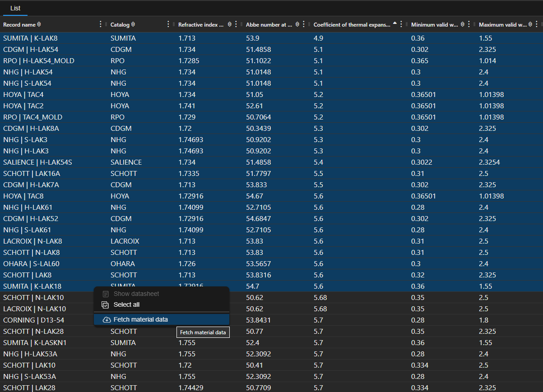This screenshot has height=392, width=543.
Task: Sort by Refractive index column icon
Action: pos(229,24)
